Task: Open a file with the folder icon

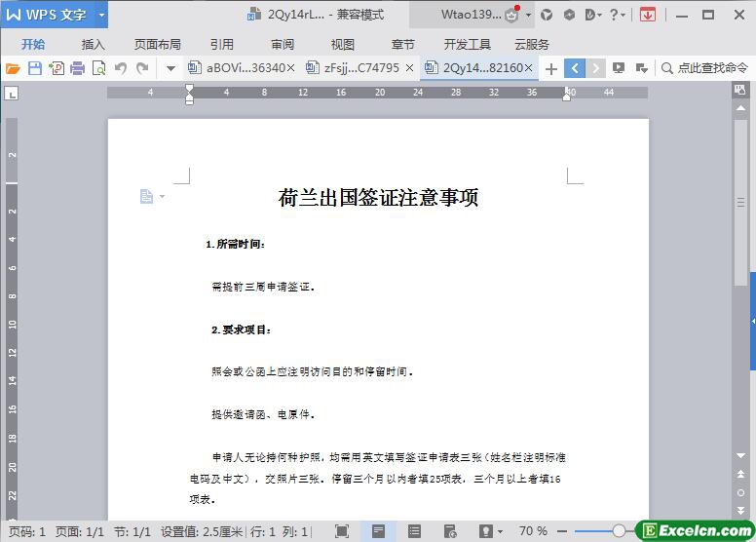Action: (13, 68)
